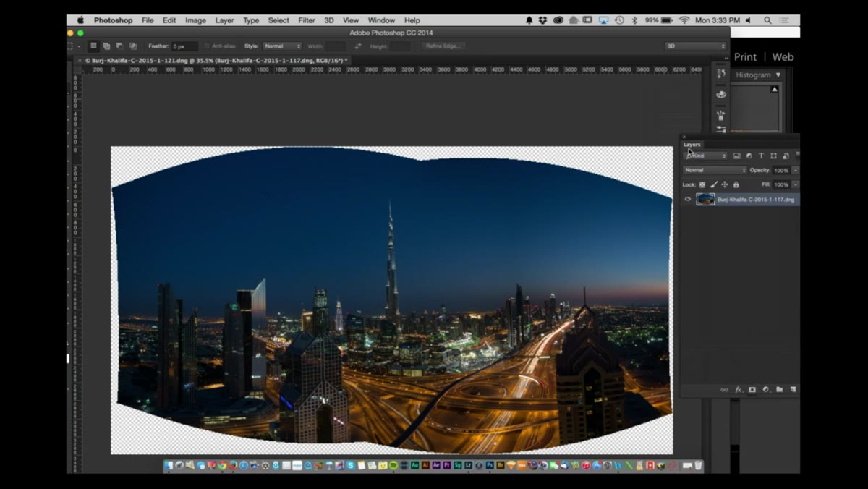
Task: Toggle lock image pixels brush icon
Action: pyautogui.click(x=713, y=184)
